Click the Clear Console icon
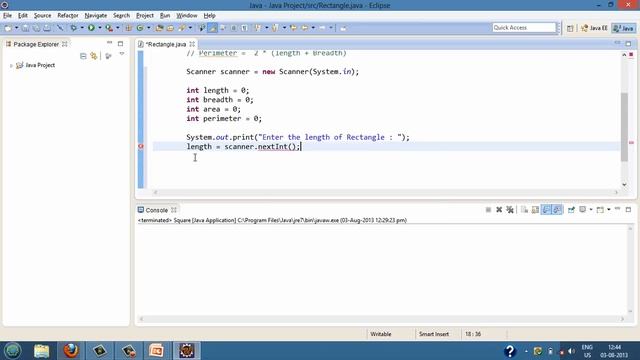The height and width of the screenshot is (360, 640). pyautogui.click(x=524, y=210)
